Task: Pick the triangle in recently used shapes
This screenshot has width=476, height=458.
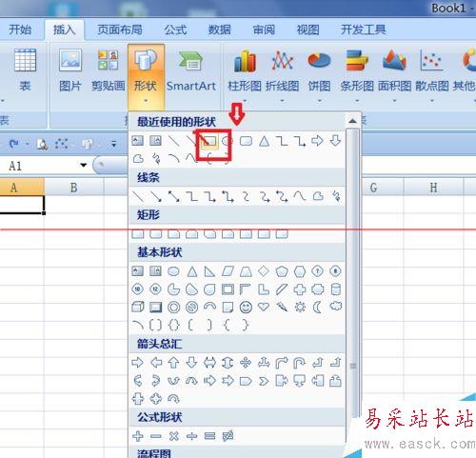Action: (x=264, y=141)
